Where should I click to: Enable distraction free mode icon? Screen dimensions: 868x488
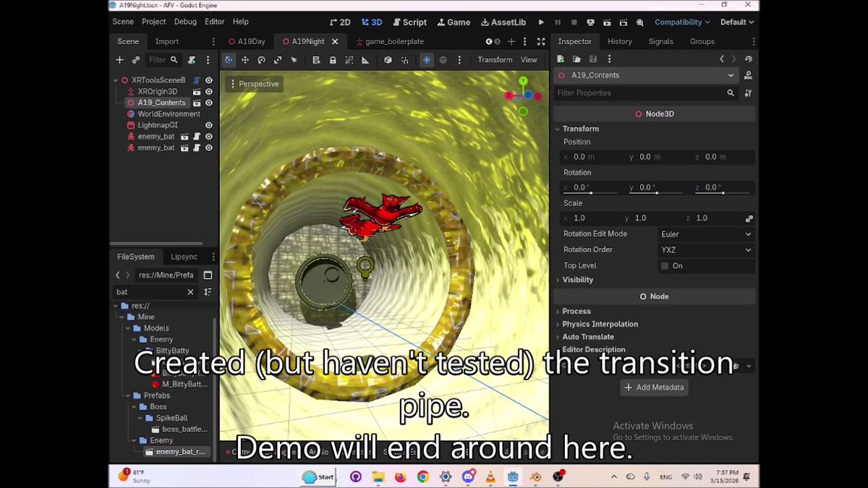541,41
